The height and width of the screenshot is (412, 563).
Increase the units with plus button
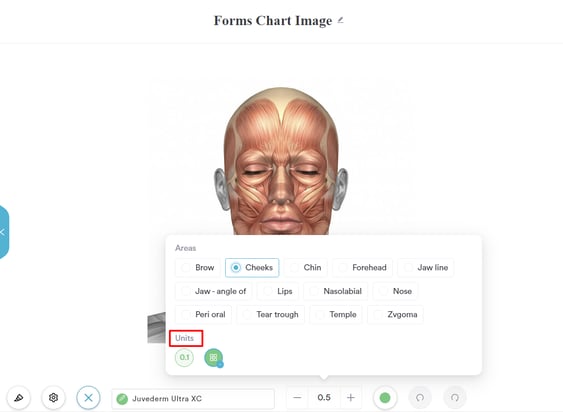(x=351, y=398)
